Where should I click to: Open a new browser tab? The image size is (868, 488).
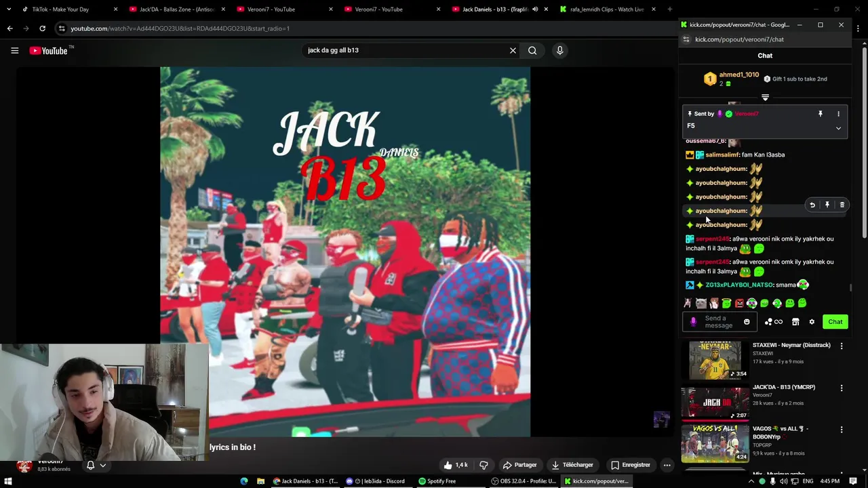tap(670, 9)
